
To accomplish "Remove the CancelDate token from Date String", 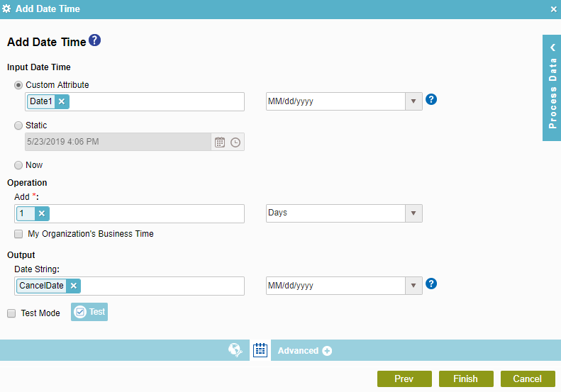I will [x=74, y=286].
